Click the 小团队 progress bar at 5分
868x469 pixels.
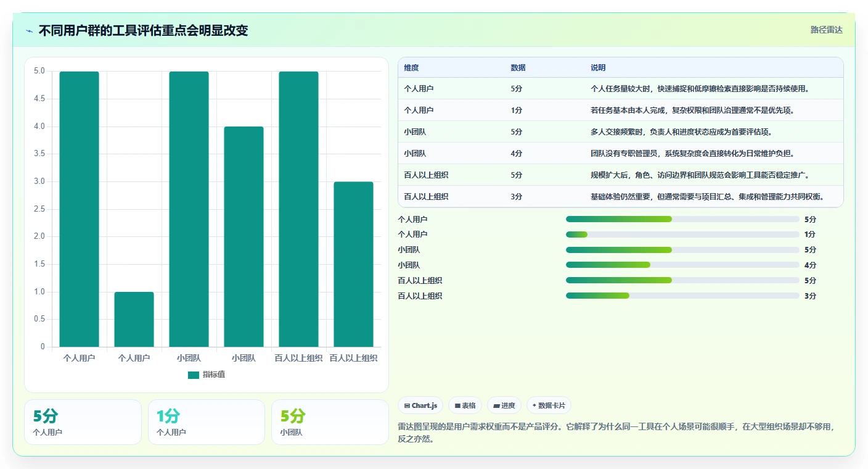pyautogui.click(x=682, y=250)
